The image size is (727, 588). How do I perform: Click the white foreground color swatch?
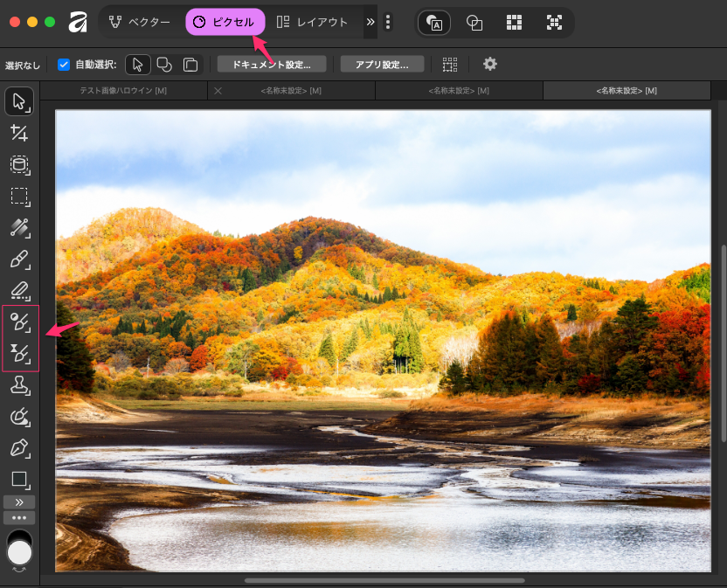pyautogui.click(x=19, y=552)
